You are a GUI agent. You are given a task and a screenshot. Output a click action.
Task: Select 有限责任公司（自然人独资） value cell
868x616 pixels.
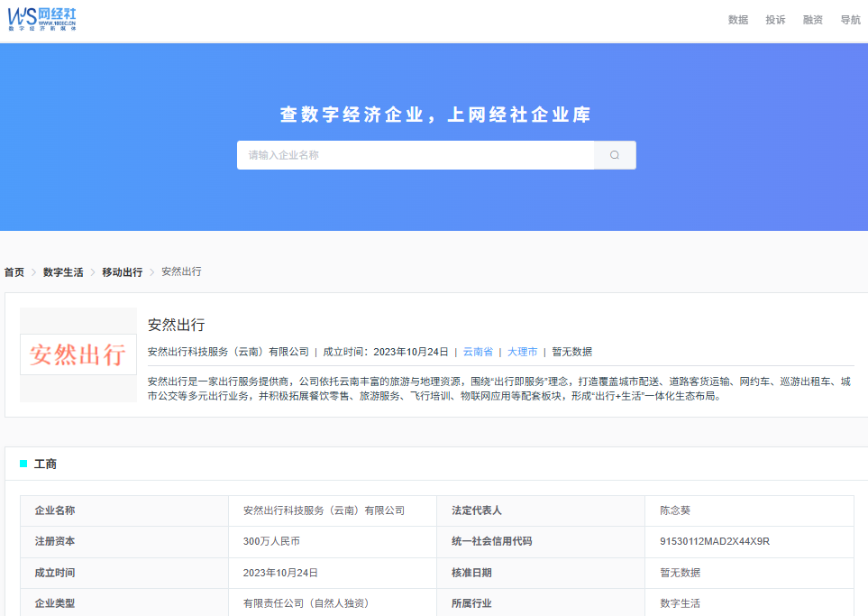pos(333,602)
